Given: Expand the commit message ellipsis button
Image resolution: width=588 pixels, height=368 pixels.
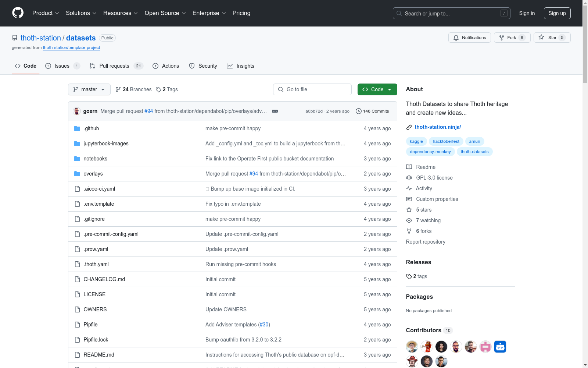Looking at the screenshot, I should pyautogui.click(x=275, y=111).
